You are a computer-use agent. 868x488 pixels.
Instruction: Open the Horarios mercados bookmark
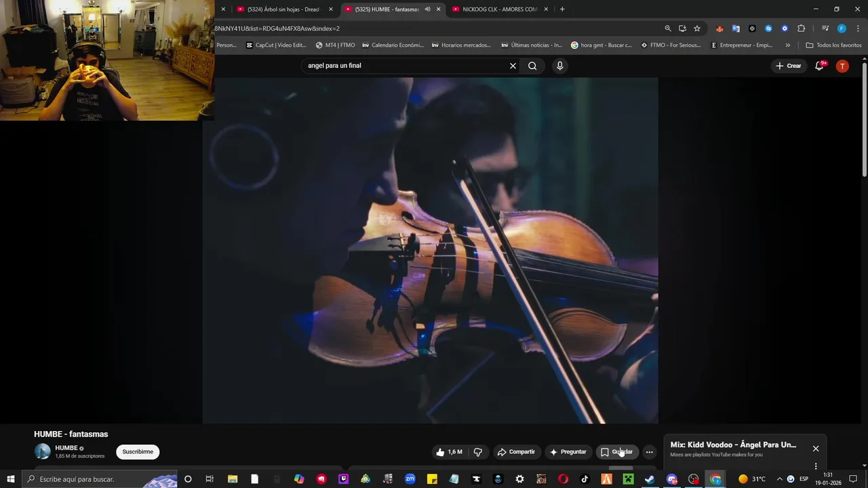point(461,45)
